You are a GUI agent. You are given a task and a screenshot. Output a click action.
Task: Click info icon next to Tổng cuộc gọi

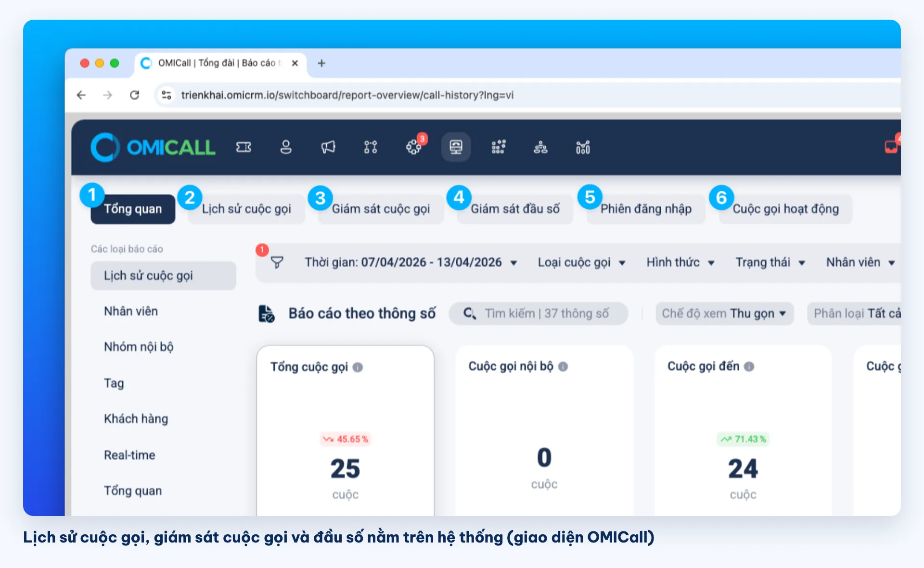pos(358,367)
